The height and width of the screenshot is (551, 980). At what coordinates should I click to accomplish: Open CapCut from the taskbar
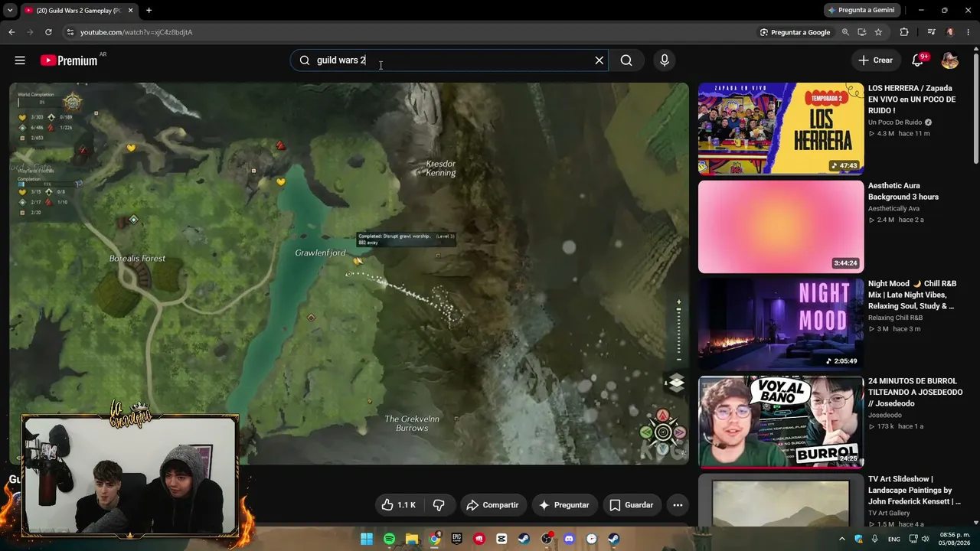pyautogui.click(x=501, y=539)
